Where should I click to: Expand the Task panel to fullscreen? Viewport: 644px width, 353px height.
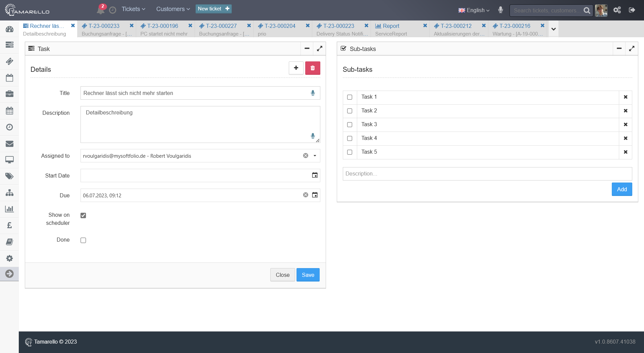coord(320,49)
